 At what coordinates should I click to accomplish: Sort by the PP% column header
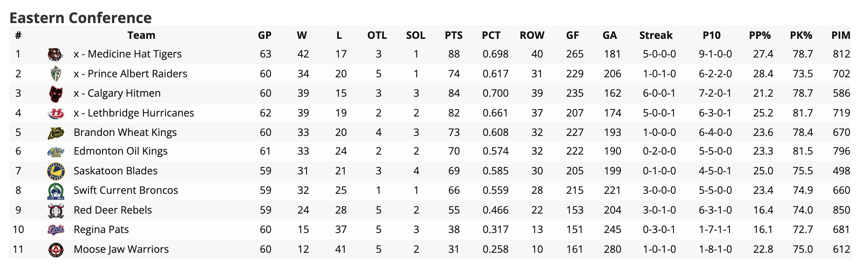[760, 36]
